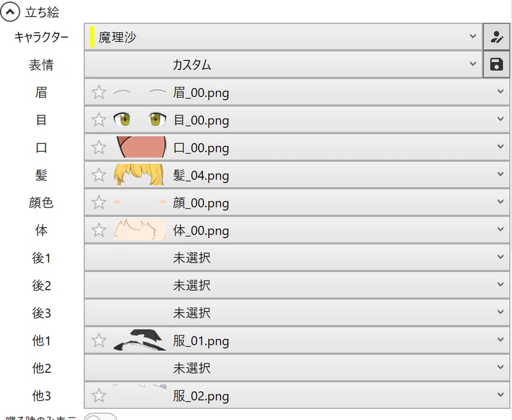Click the 目_00.png eyes thumbnail

(139, 119)
